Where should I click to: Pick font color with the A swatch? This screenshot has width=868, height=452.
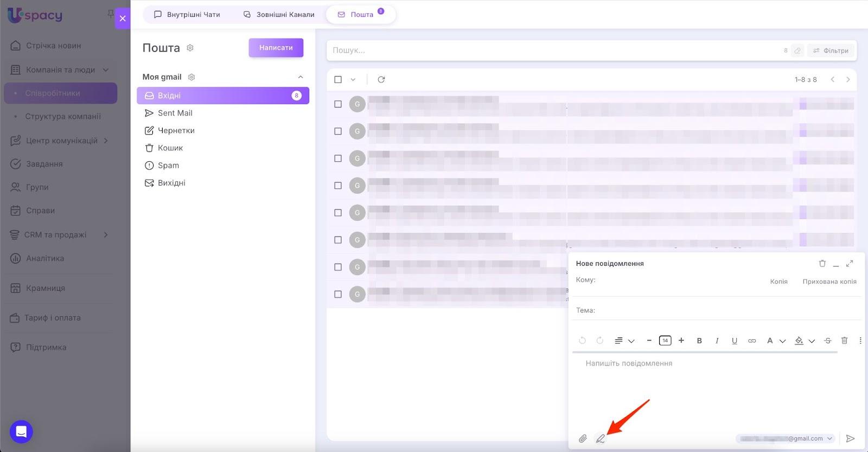click(770, 341)
